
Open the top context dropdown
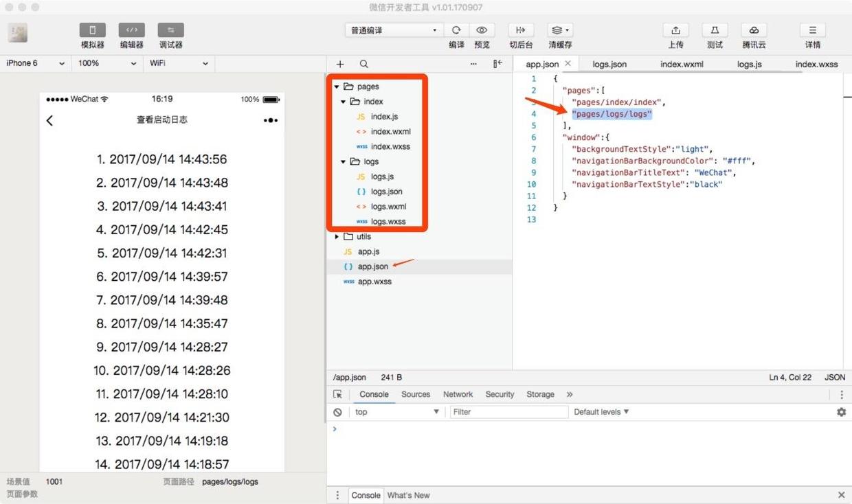(x=396, y=412)
